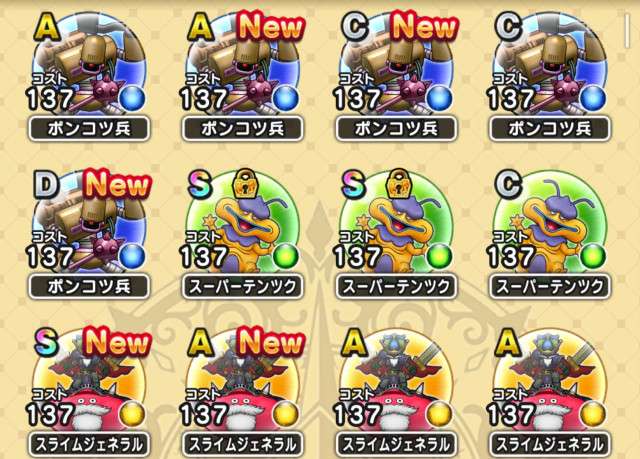Viewport: 640px width, 459px height.
Task: Click the ポンコツ兵 name label in second row
Action: [x=89, y=286]
